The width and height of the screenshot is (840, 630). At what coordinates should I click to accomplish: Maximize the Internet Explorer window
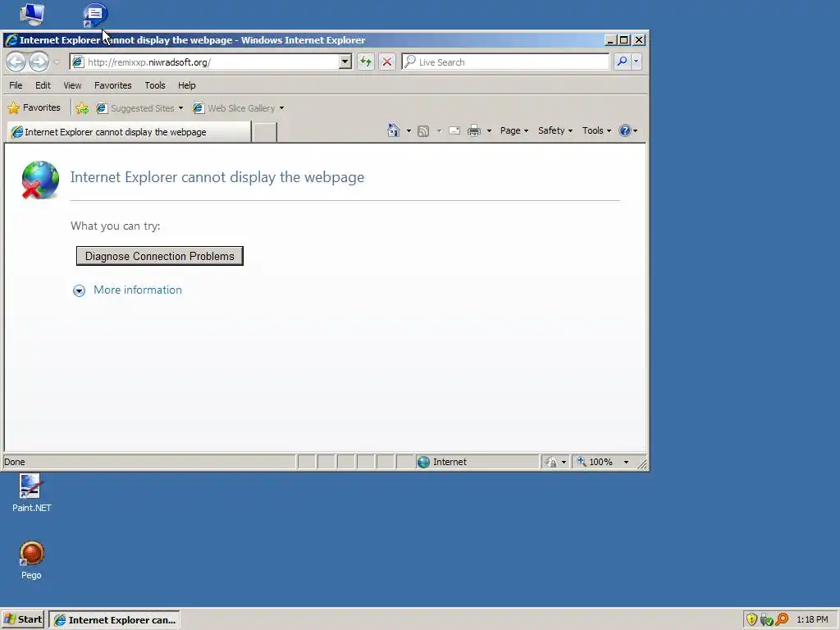[624, 40]
